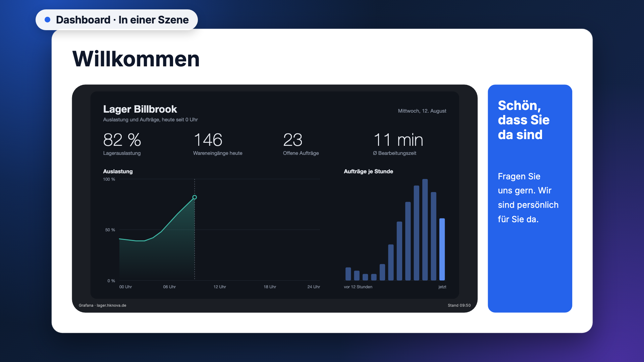Image resolution: width=644 pixels, height=362 pixels.
Task: Click the 'Stand 09:50' timestamp
Action: 459,305
